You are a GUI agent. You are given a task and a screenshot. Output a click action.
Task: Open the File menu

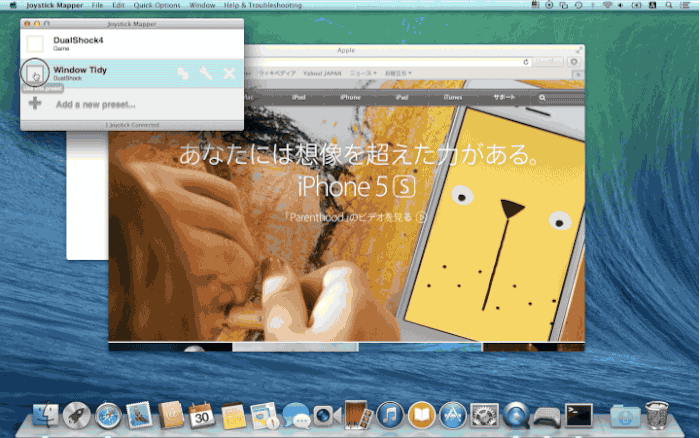[97, 5]
